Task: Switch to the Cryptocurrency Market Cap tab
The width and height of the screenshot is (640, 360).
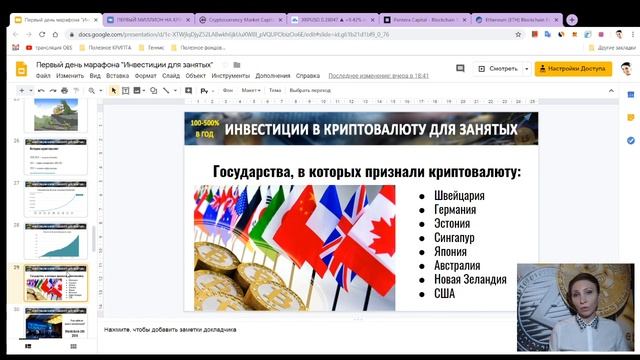Action: pos(241,20)
